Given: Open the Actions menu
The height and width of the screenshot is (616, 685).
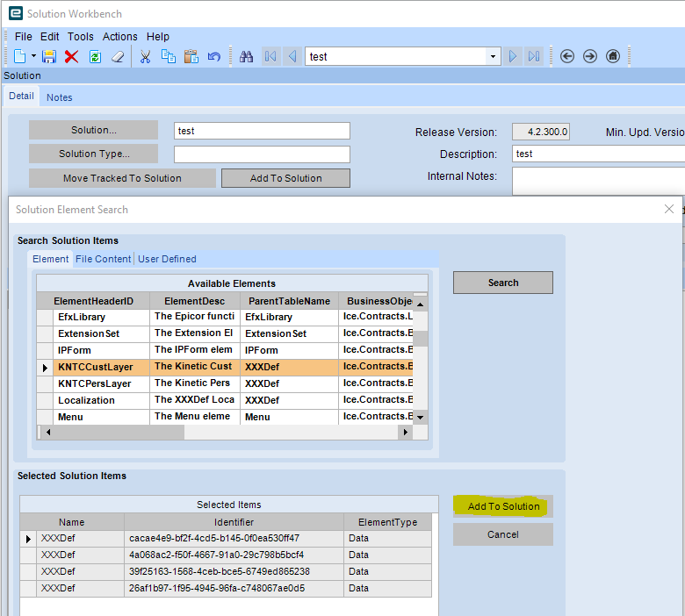Looking at the screenshot, I should (x=119, y=36).
